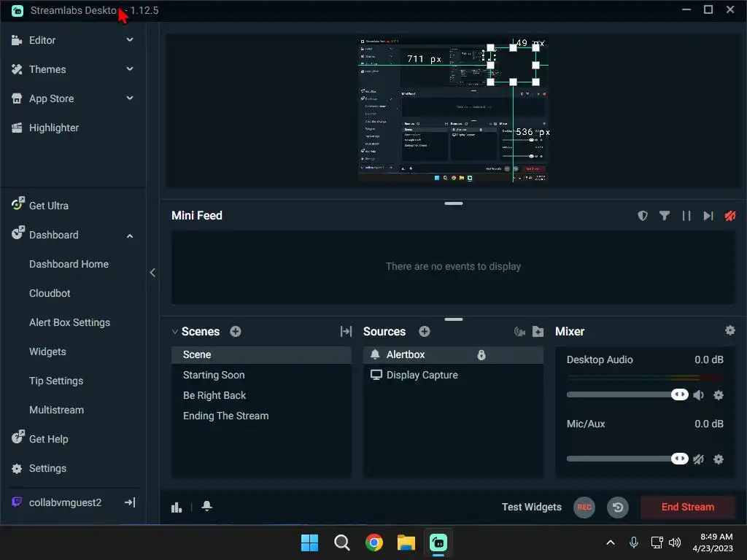Select the Scene item
747x560 pixels.
coord(261,355)
